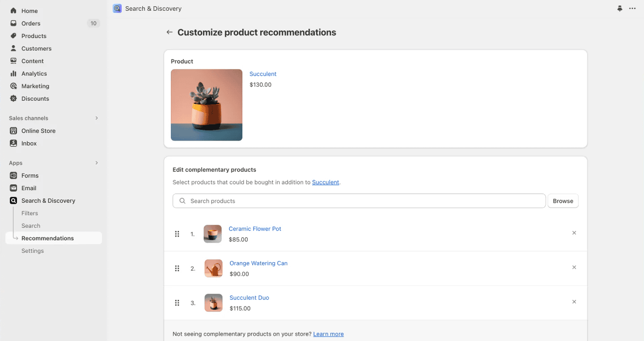This screenshot has width=644, height=341.
Task: Grab the drag handle for Succulent Duo
Action: (x=177, y=303)
